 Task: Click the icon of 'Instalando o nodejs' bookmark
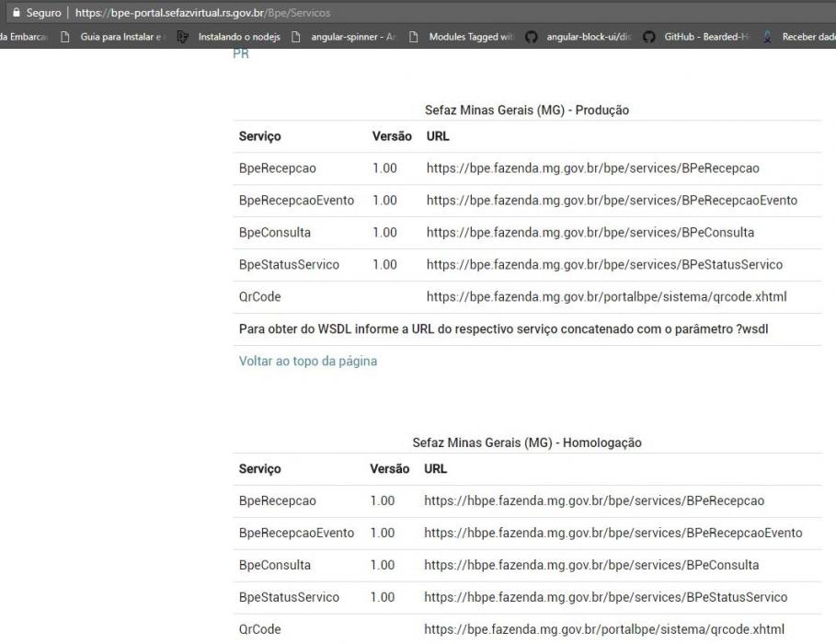[183, 37]
